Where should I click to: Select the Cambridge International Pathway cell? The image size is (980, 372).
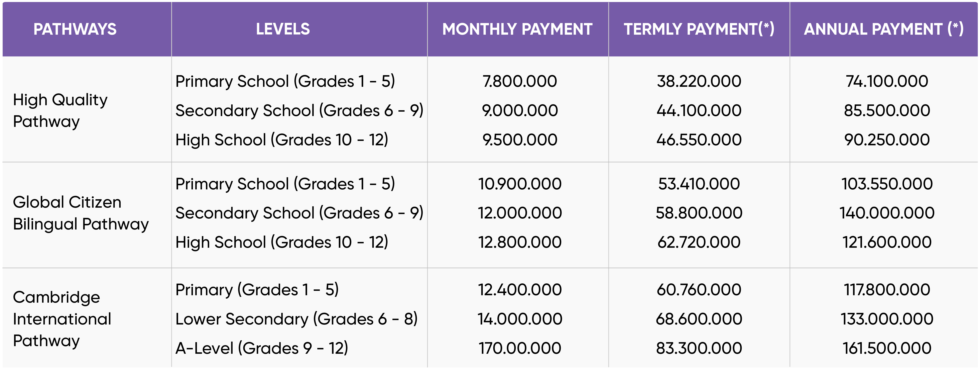click(62, 319)
